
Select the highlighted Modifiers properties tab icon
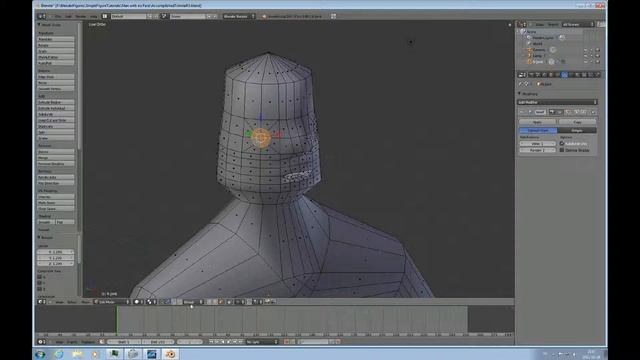coord(564,75)
